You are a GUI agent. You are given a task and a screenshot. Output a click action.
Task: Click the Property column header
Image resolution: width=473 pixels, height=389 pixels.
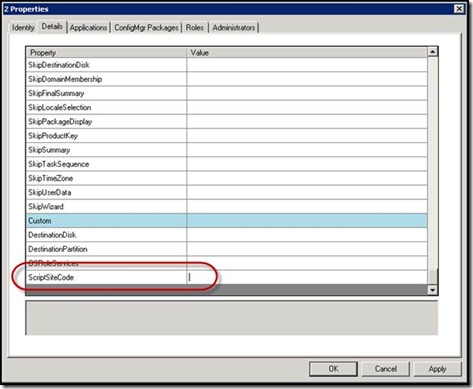tap(106, 53)
